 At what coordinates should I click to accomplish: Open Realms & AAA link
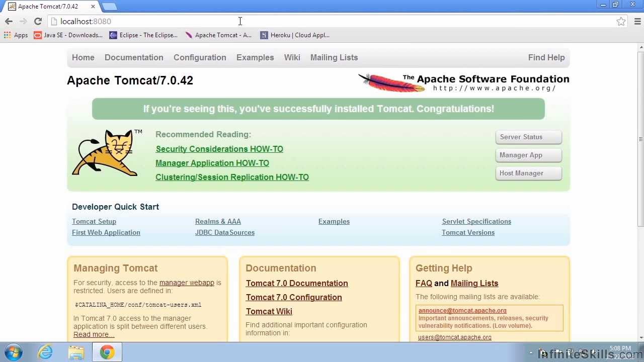[218, 221]
